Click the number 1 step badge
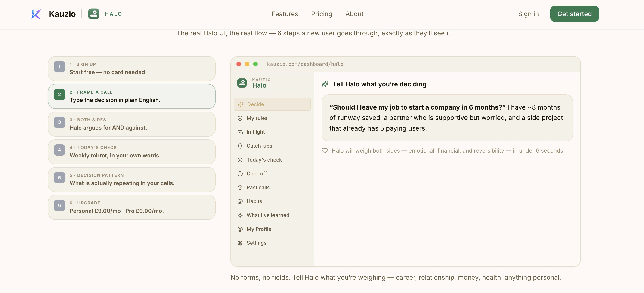This screenshot has width=644, height=293. click(59, 67)
